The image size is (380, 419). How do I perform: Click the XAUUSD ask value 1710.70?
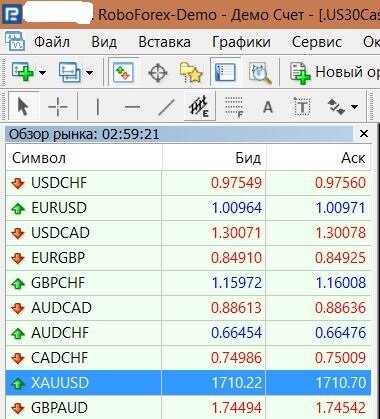pyautogui.click(x=341, y=383)
